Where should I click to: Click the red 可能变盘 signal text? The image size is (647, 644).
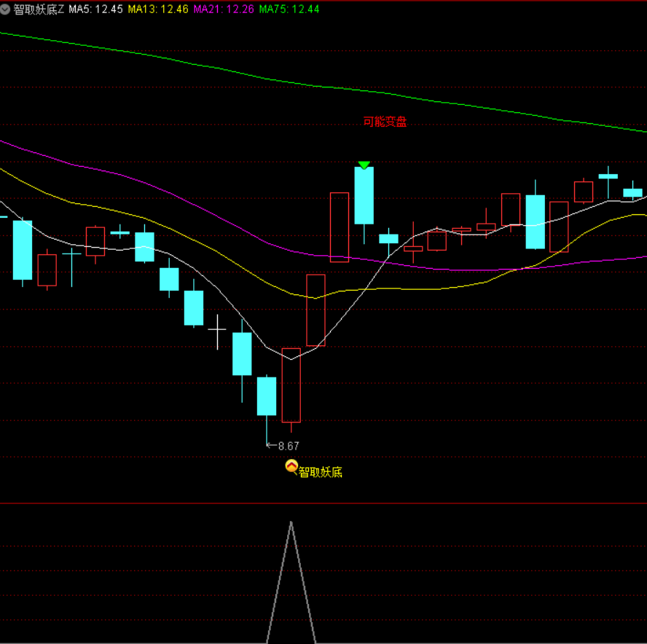(x=385, y=122)
